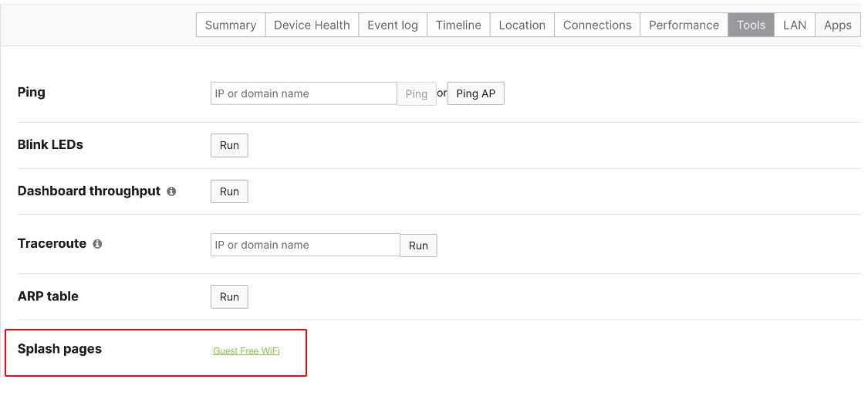The width and height of the screenshot is (868, 403).
Task: Switch to the LAN tab
Action: pos(794,25)
